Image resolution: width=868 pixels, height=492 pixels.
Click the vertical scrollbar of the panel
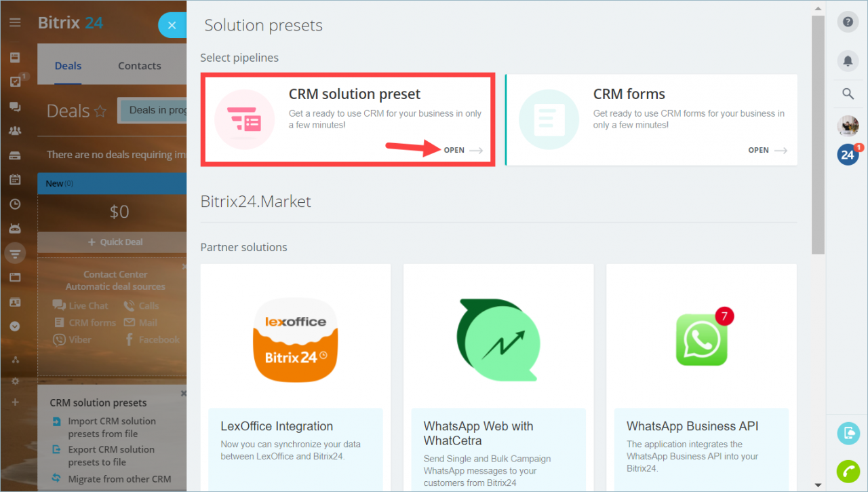point(818,134)
